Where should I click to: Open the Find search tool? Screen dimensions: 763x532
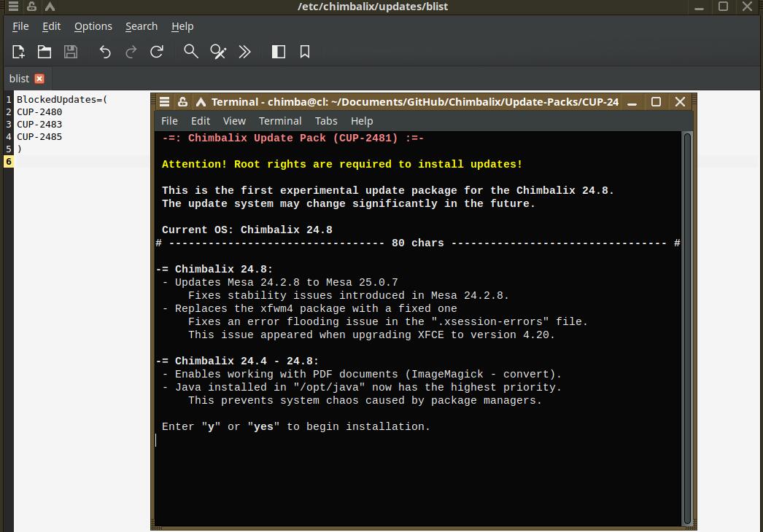pyautogui.click(x=191, y=52)
